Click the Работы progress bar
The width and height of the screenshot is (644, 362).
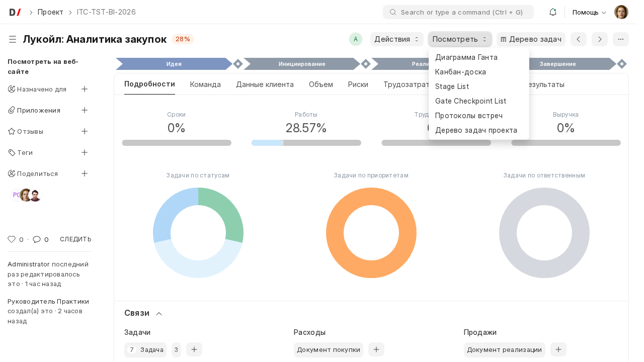tap(306, 143)
